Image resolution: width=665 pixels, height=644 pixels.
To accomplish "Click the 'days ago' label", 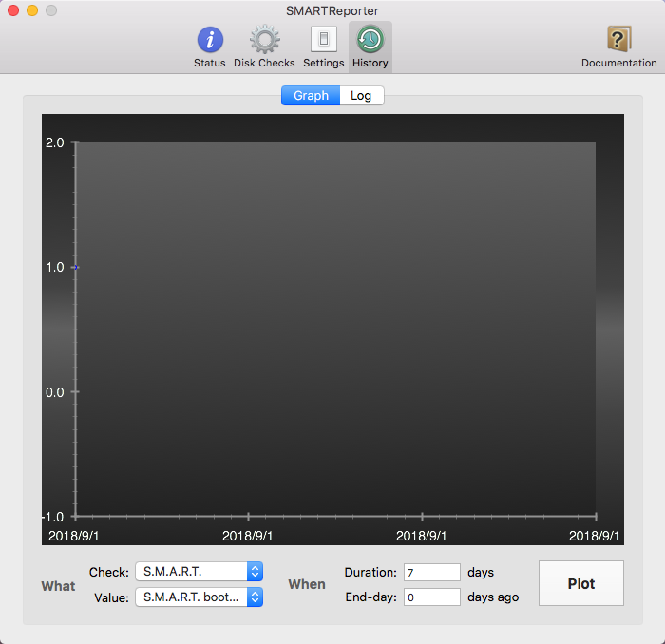I will [493, 597].
